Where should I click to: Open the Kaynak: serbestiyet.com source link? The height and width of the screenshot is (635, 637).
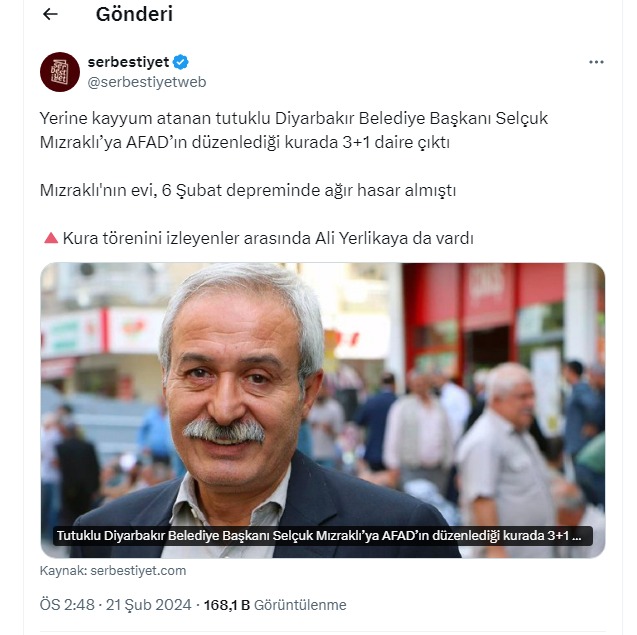pos(113,570)
